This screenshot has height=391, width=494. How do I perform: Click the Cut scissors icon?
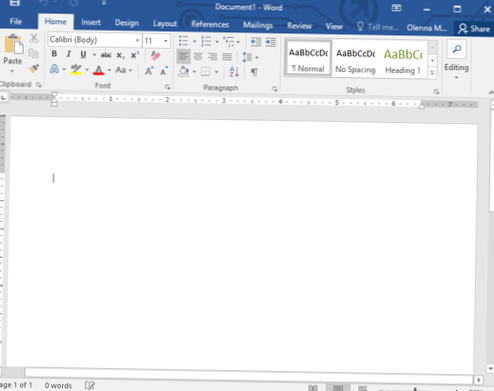(33, 39)
